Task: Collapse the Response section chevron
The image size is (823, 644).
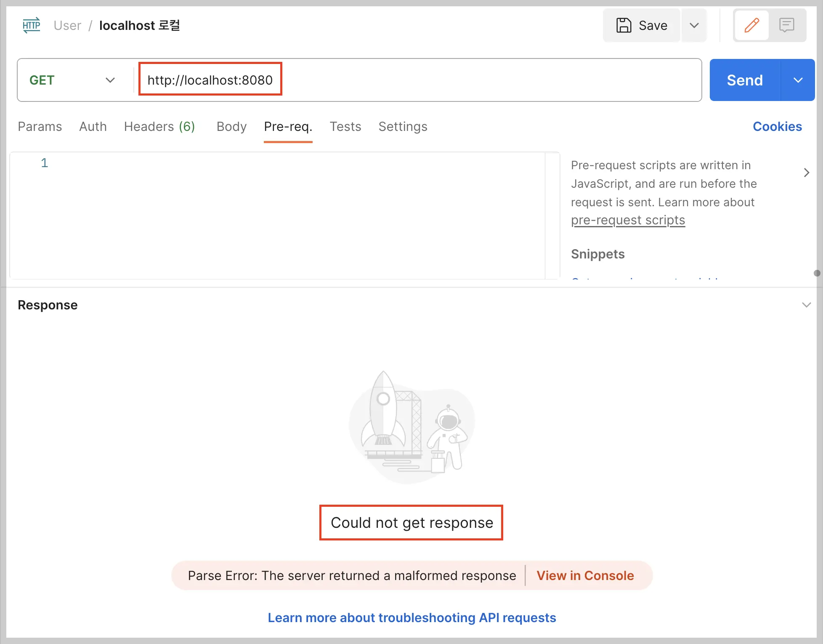Action: tap(806, 305)
